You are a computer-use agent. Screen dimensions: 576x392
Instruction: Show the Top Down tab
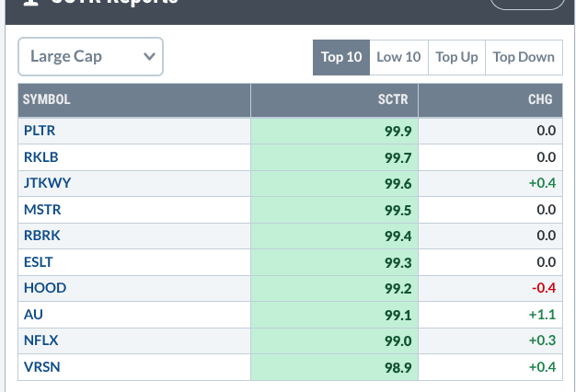point(524,57)
